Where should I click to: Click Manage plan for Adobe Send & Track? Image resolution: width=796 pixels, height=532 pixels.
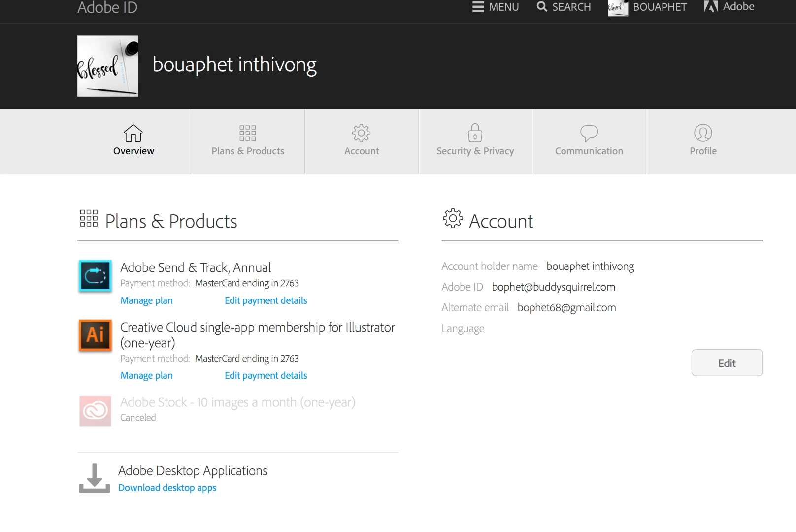pyautogui.click(x=147, y=300)
